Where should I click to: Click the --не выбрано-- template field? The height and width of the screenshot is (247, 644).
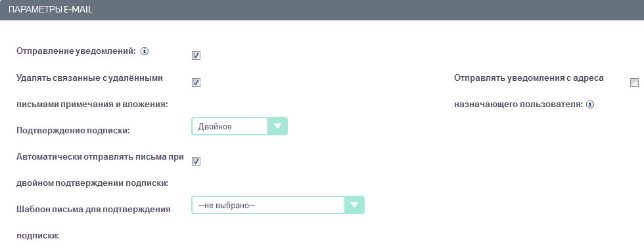pos(268,205)
